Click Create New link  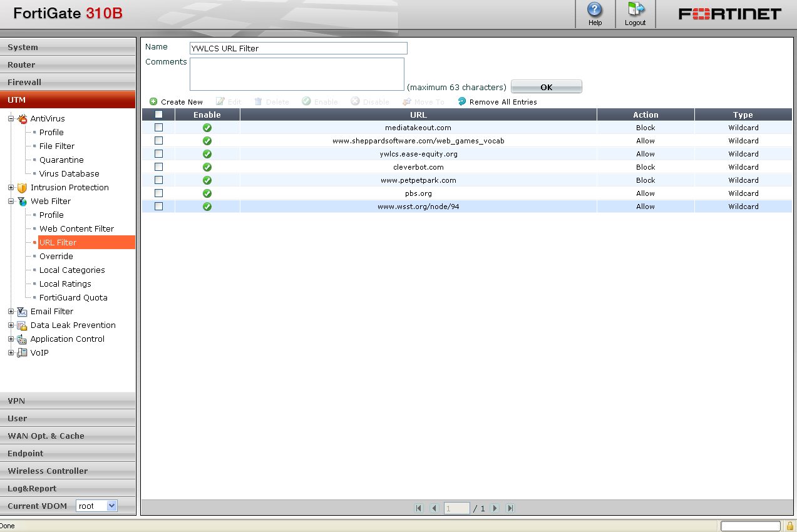pos(182,102)
